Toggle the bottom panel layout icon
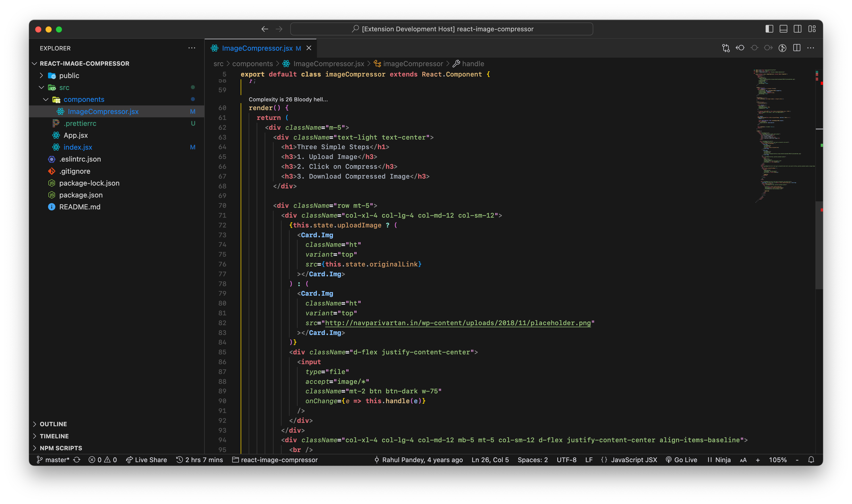Image resolution: width=852 pixels, height=504 pixels. [783, 29]
